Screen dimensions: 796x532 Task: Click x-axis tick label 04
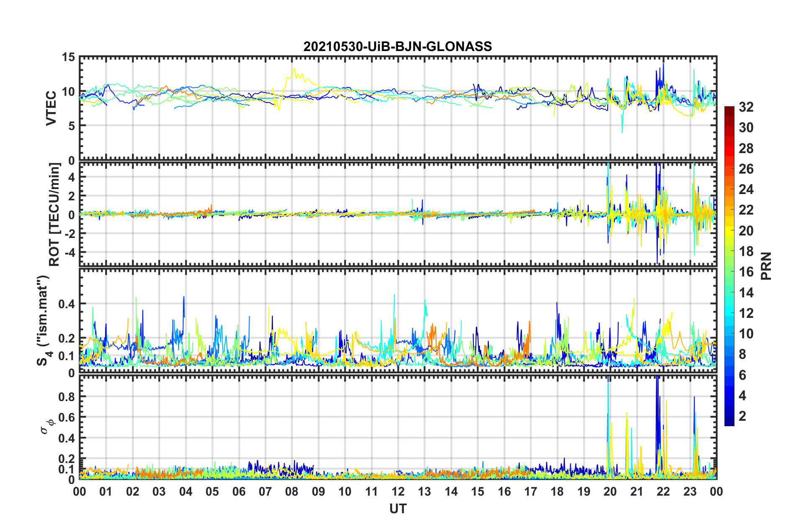click(186, 491)
